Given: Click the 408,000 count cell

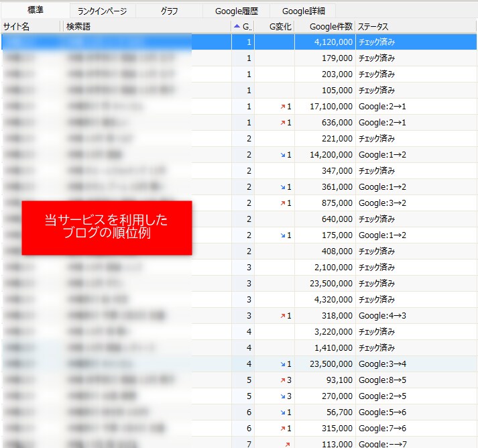Looking at the screenshot, I should [325, 251].
